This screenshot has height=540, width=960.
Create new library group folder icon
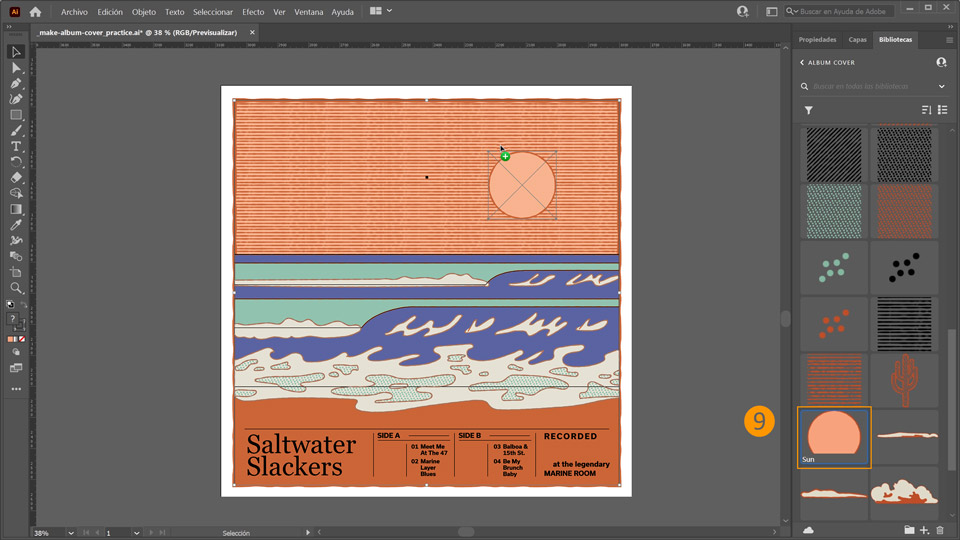click(x=909, y=530)
